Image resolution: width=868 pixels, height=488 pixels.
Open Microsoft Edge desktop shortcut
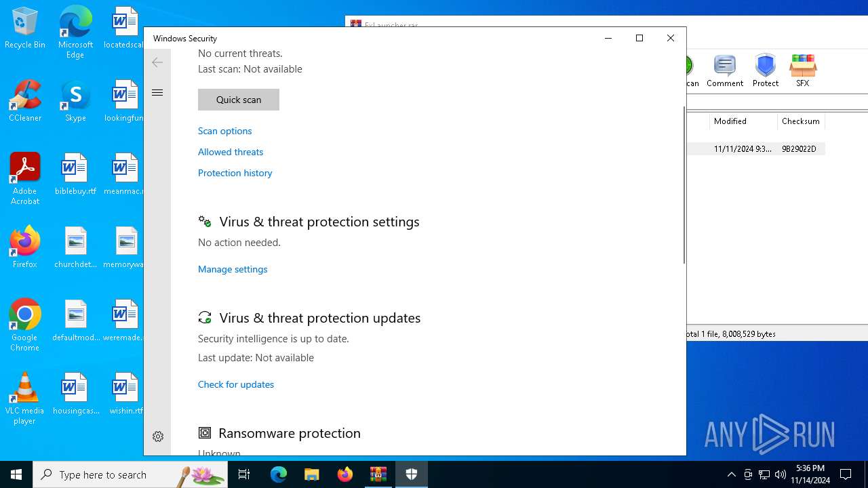pyautogui.click(x=75, y=33)
